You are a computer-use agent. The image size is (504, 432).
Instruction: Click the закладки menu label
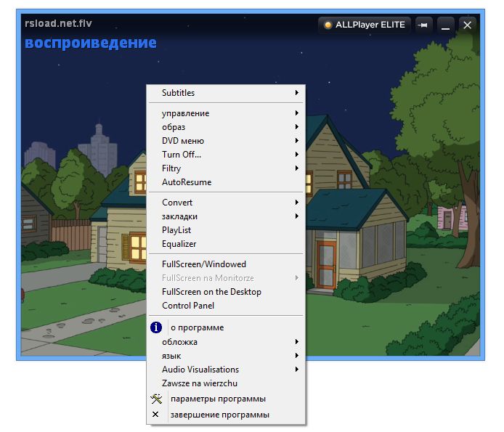(179, 216)
